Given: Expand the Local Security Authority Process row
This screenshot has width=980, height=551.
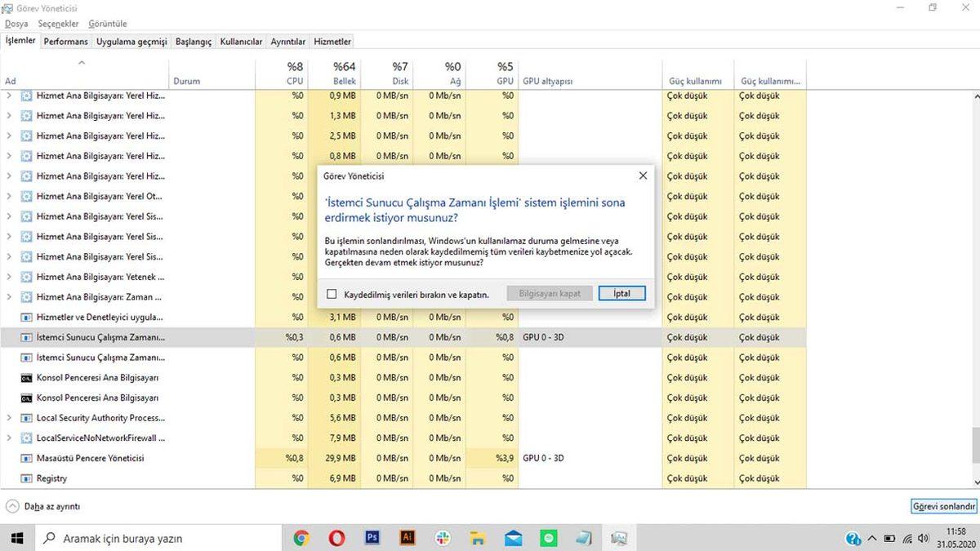Looking at the screenshot, I should tap(8, 417).
